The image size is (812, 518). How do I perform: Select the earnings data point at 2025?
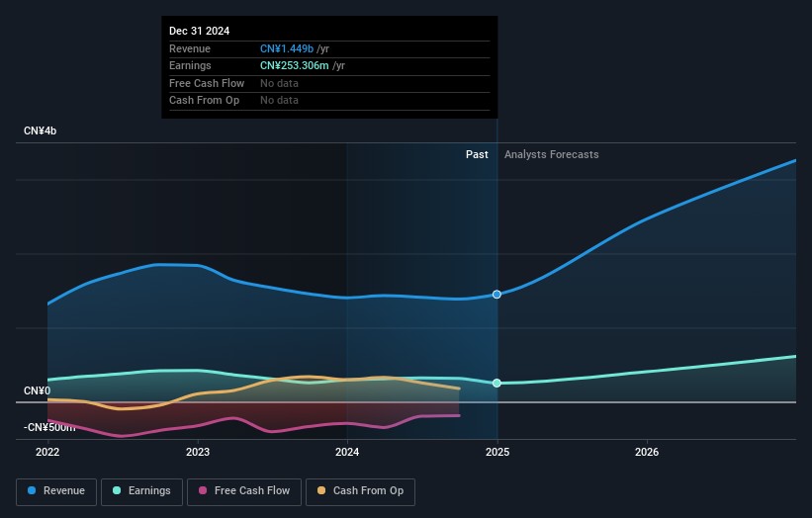(x=496, y=383)
